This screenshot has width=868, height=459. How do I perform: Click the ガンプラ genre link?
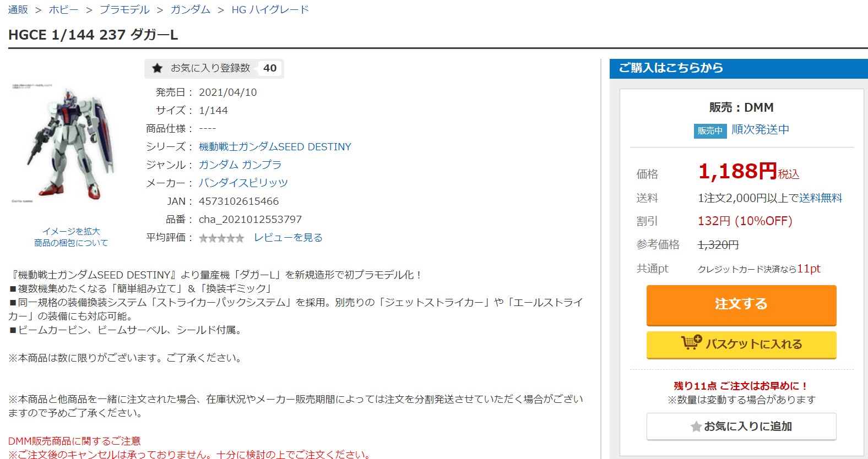262,165
